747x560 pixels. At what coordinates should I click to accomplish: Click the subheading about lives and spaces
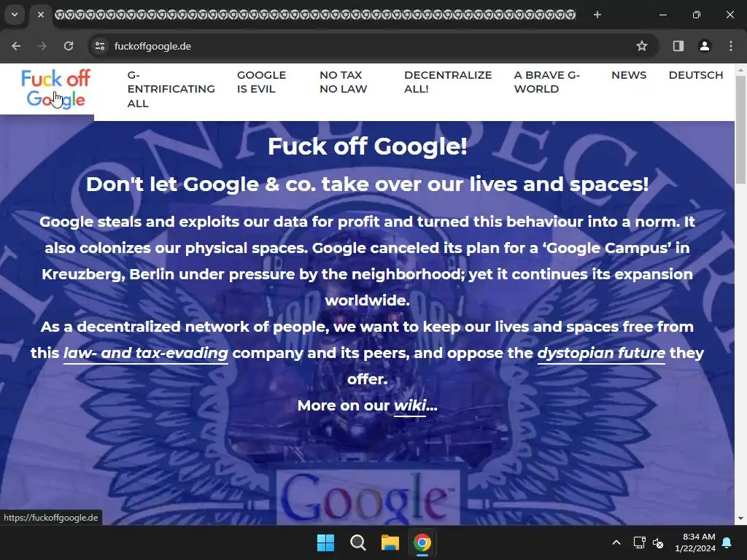368,184
